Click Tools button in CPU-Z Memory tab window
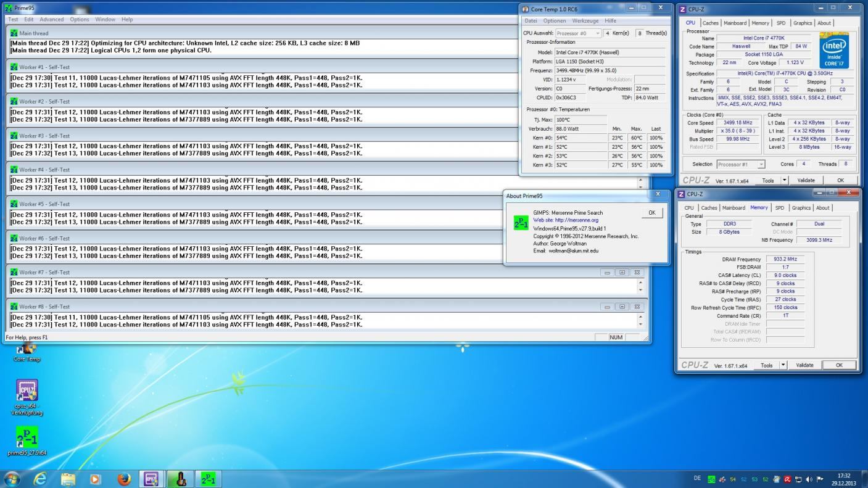This screenshot has height=488, width=868. 766,365
